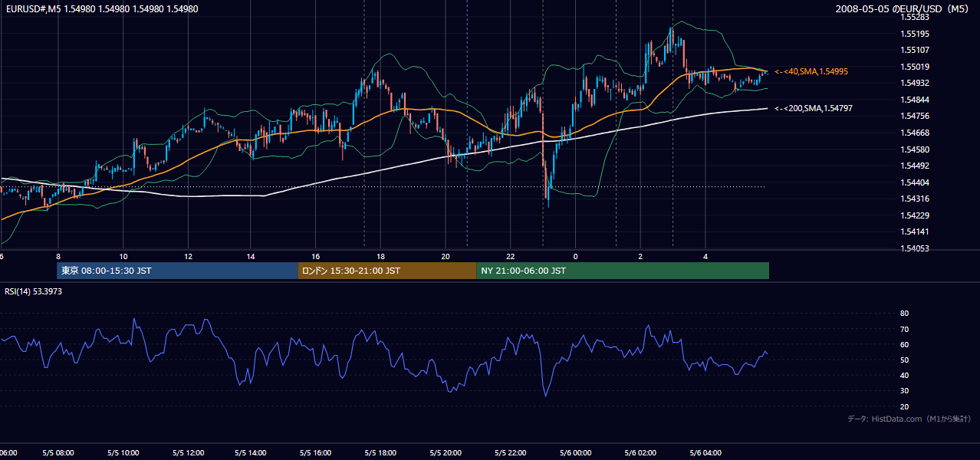Click price axis value 1.54492
Screen dimensions: 980x460
(x=916, y=166)
